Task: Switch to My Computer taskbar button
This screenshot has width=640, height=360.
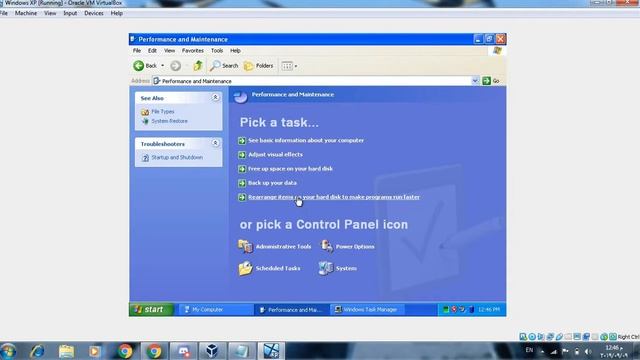Action: [x=215, y=309]
